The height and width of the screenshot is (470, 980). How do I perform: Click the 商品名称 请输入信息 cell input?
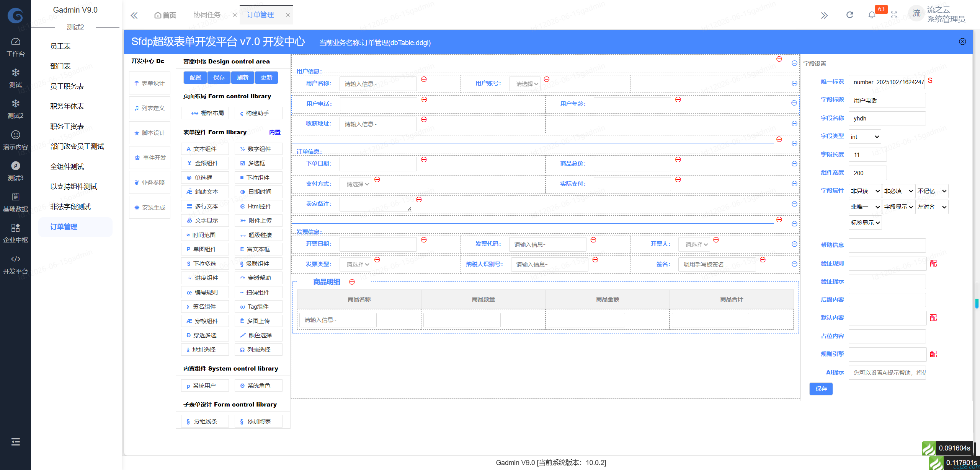coord(338,320)
